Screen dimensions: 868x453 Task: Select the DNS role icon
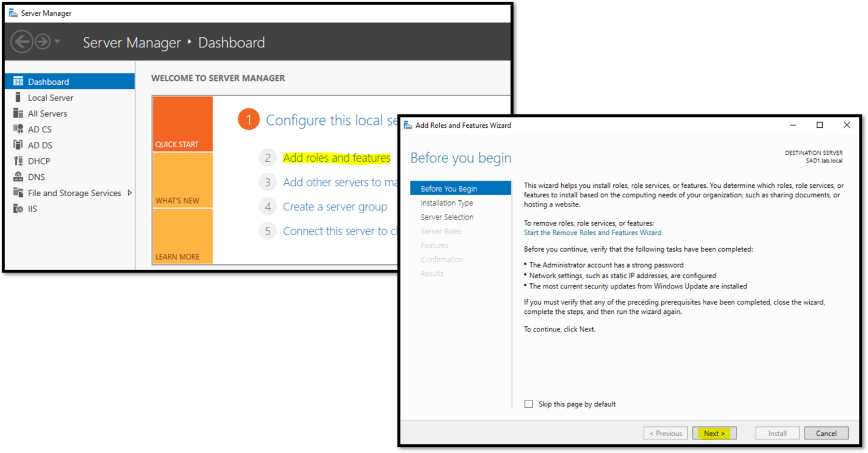tap(18, 176)
